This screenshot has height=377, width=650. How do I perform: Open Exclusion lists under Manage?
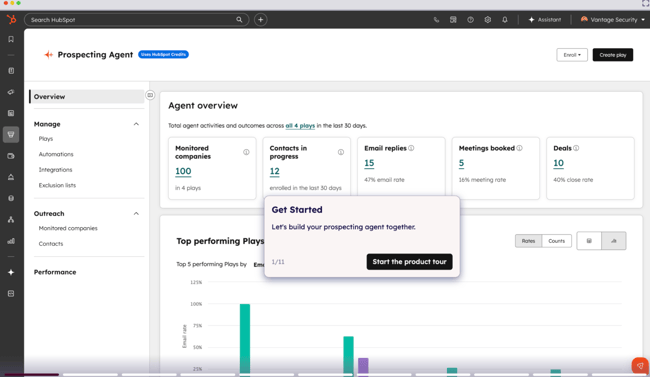57,185
